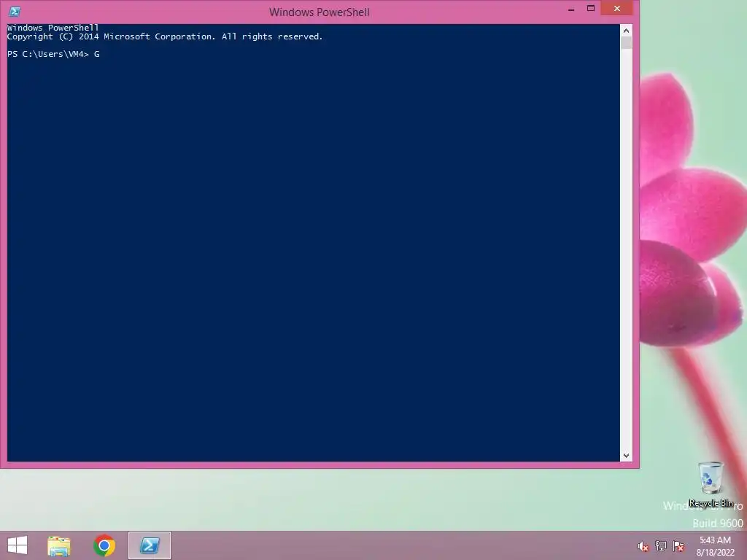Viewport: 747px width, 560px height.
Task: Click the scrollbar up arrow in PowerShell
Action: 626,31
